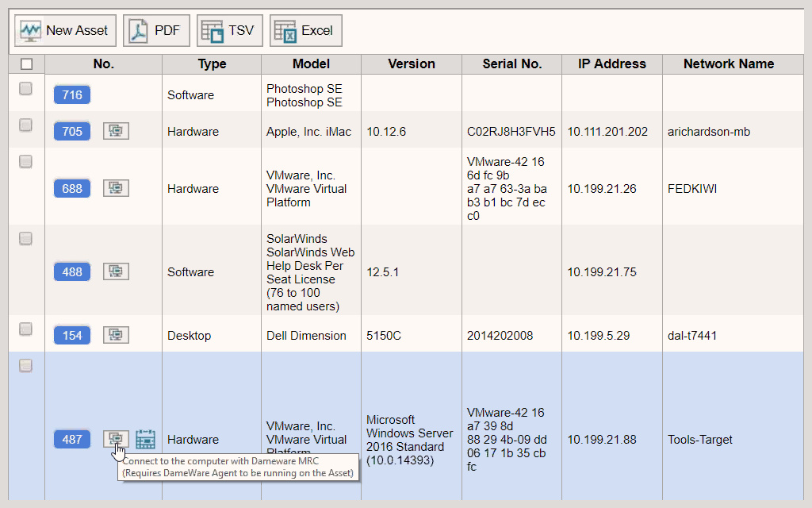Click serial number 'C02RJ8H3FVH5'

(511, 132)
